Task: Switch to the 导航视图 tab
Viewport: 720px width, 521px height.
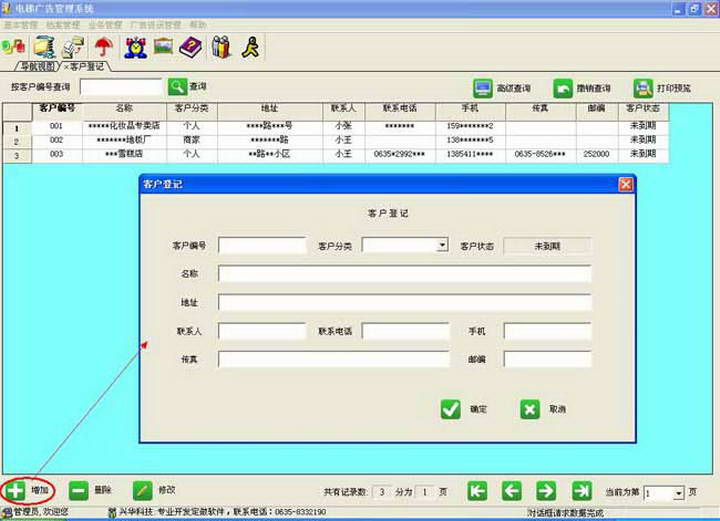Action: coord(38,67)
